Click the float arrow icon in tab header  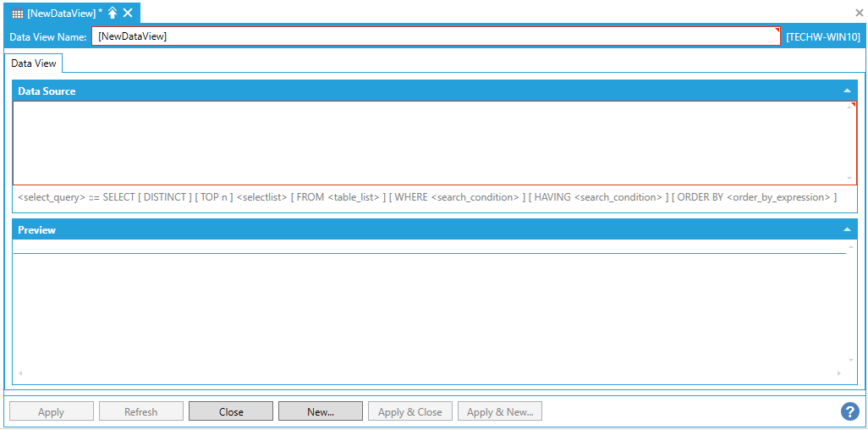[113, 14]
